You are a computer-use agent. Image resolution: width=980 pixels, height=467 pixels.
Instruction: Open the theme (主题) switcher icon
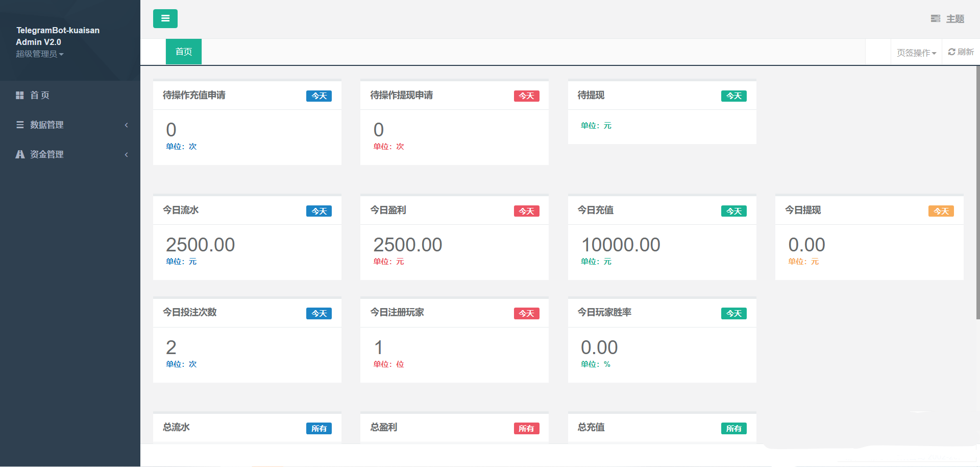pyautogui.click(x=936, y=18)
